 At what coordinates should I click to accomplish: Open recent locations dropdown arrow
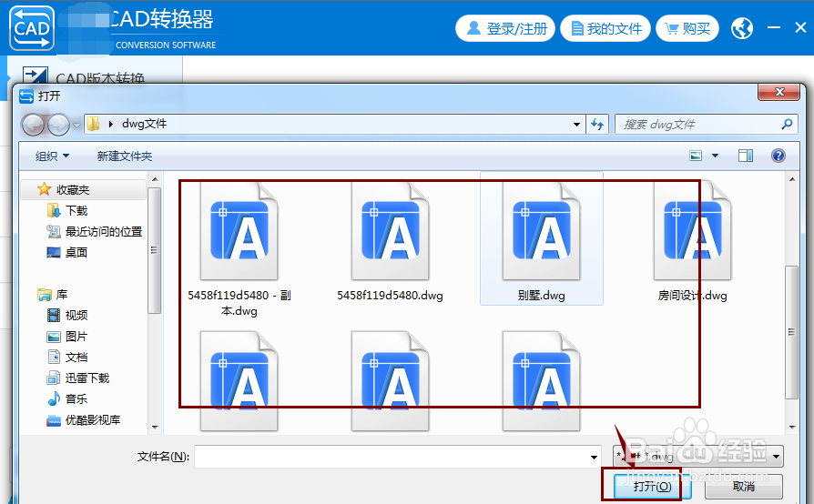pyautogui.click(x=76, y=125)
